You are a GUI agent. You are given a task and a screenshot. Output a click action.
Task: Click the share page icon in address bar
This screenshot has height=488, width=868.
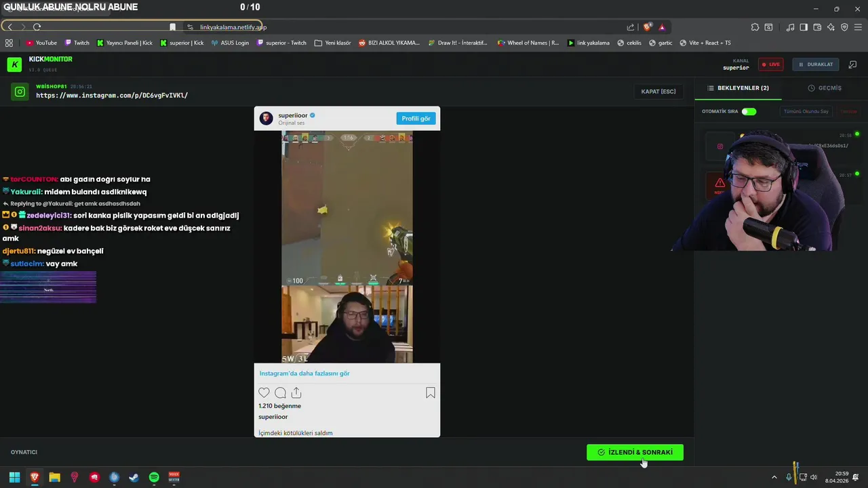[x=631, y=27]
